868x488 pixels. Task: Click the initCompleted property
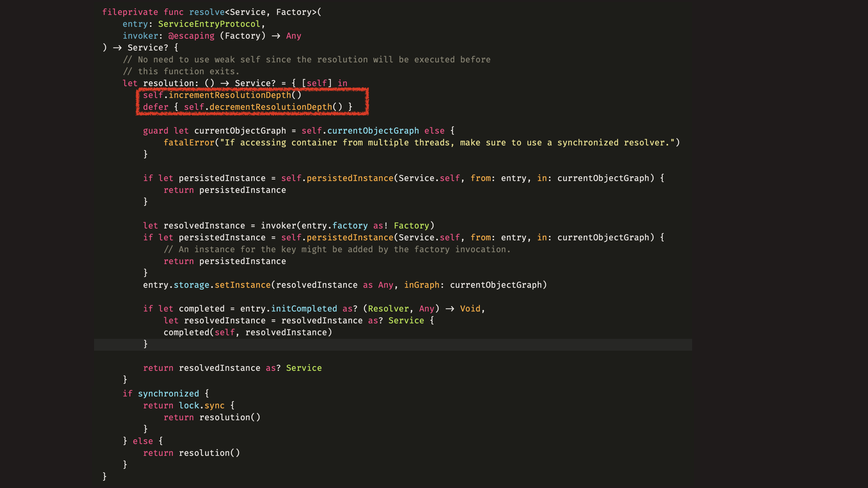click(304, 309)
